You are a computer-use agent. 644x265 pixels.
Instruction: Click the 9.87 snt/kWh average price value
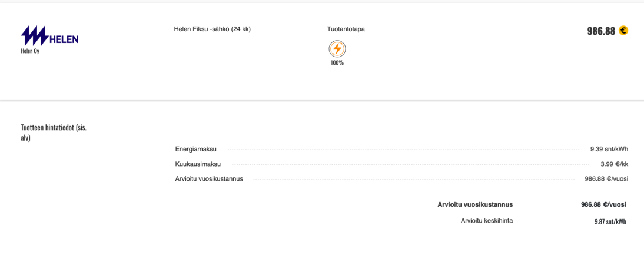[610, 222]
